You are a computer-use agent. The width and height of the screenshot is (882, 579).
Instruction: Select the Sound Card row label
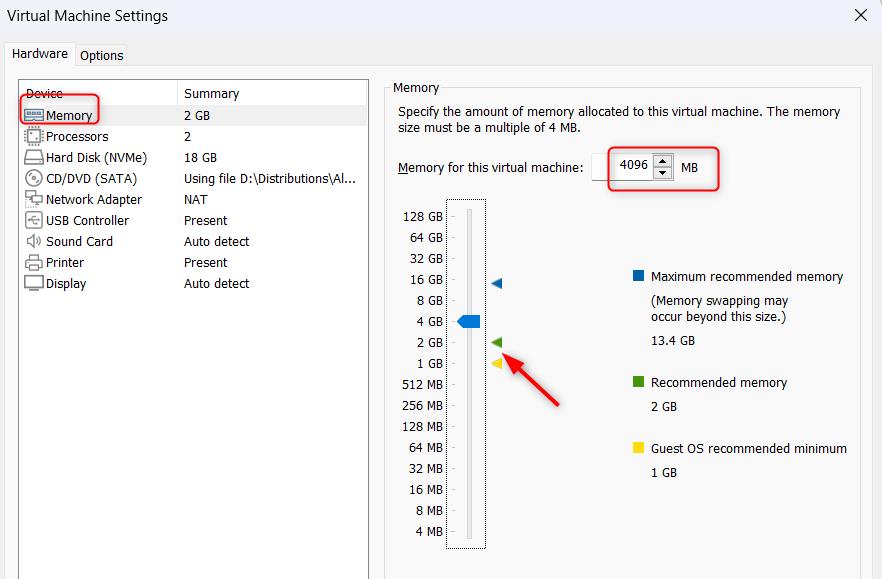(79, 241)
